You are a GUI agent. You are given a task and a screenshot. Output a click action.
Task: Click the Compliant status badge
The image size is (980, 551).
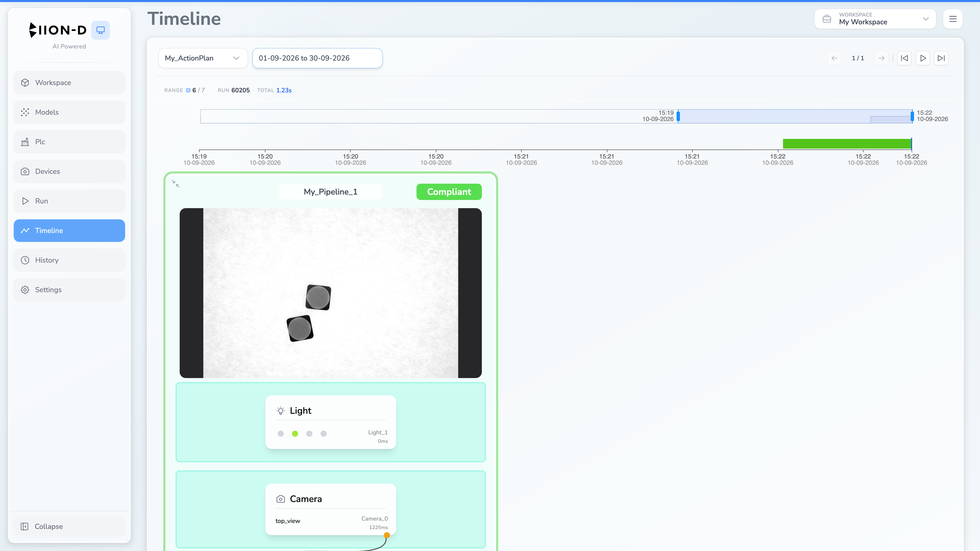449,192
